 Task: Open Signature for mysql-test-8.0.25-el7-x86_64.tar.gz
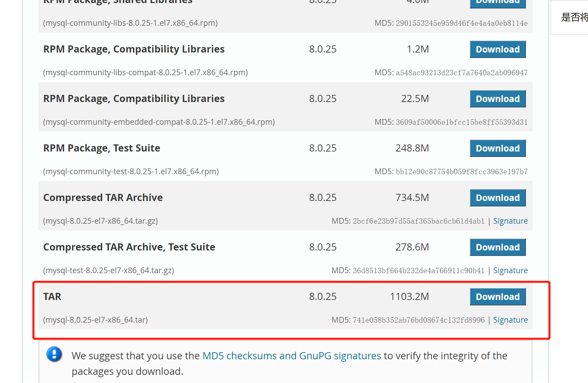(510, 270)
